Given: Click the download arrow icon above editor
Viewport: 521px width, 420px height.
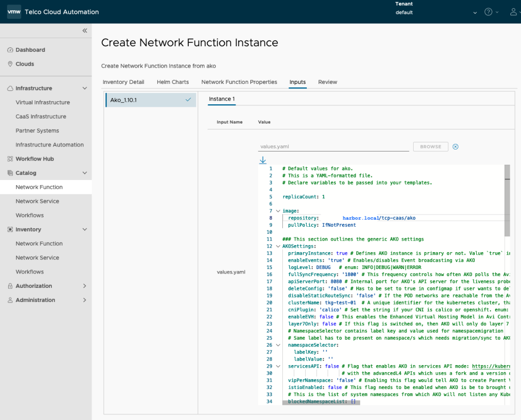Looking at the screenshot, I should (x=263, y=160).
